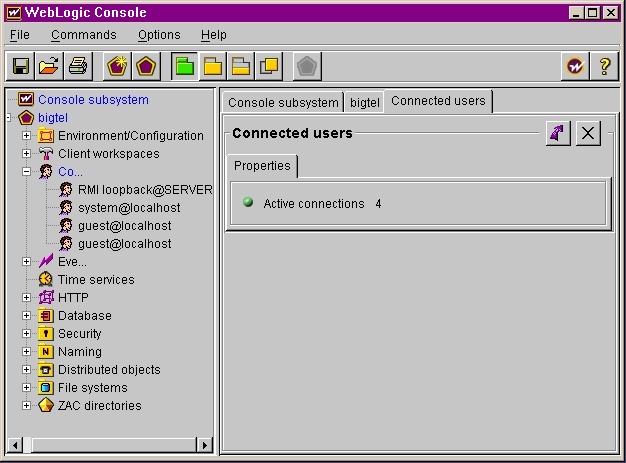
Task: Open the Commands menu
Action: 84,35
